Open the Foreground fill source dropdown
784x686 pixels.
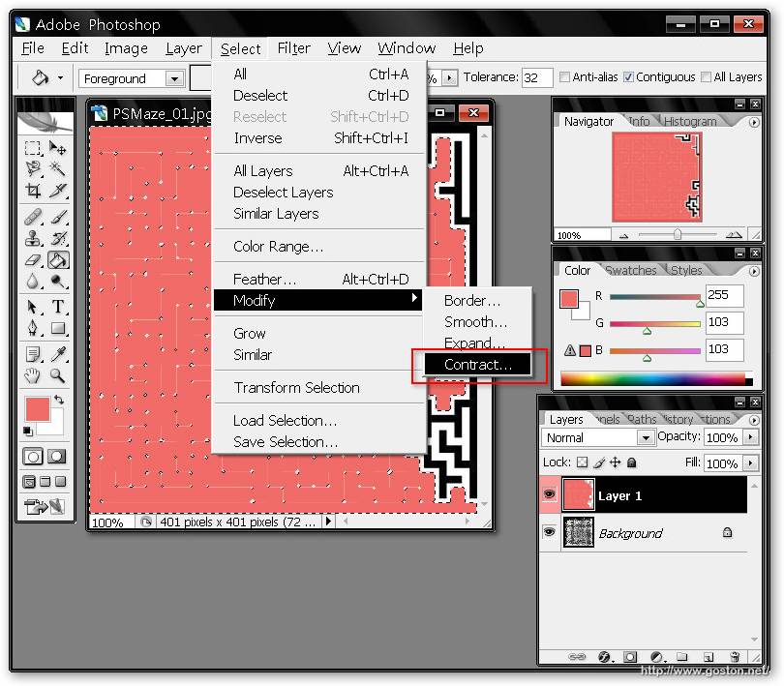click(x=174, y=78)
